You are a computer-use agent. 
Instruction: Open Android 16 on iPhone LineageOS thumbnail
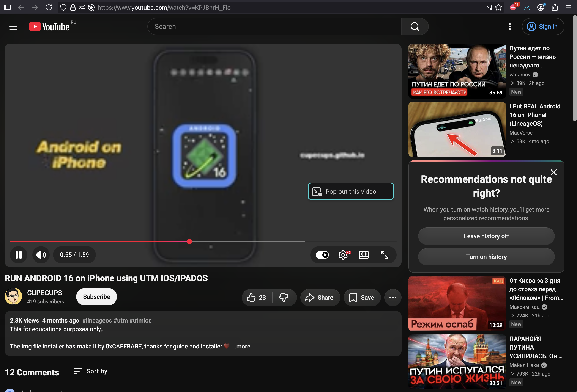457,129
